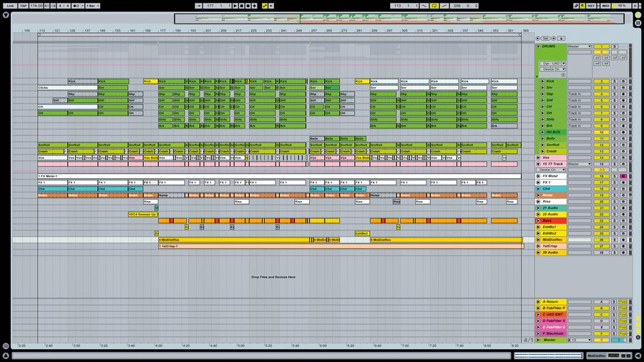
Task: Solo the DRUMS group track
Action: click(x=614, y=47)
